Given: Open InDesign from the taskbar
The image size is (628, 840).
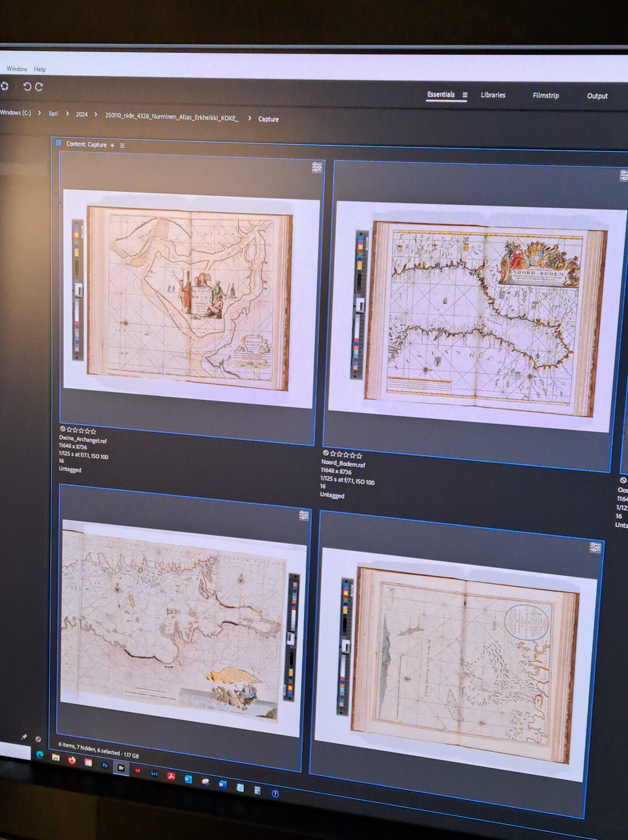Looking at the screenshot, I should [x=137, y=770].
